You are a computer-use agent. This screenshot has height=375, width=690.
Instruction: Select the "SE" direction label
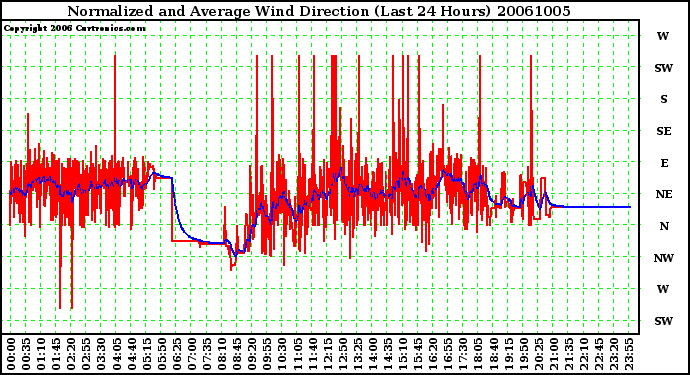point(664,131)
